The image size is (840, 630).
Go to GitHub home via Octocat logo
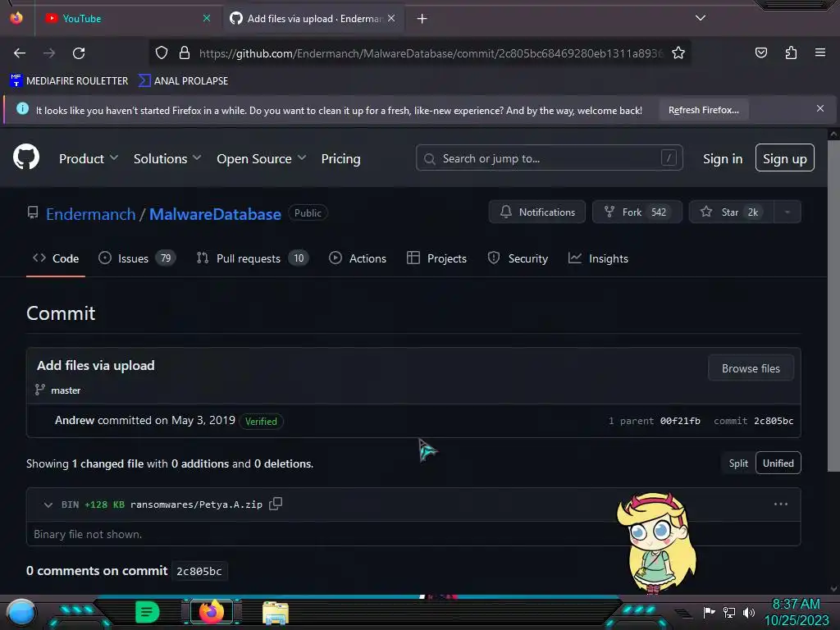coord(26,157)
